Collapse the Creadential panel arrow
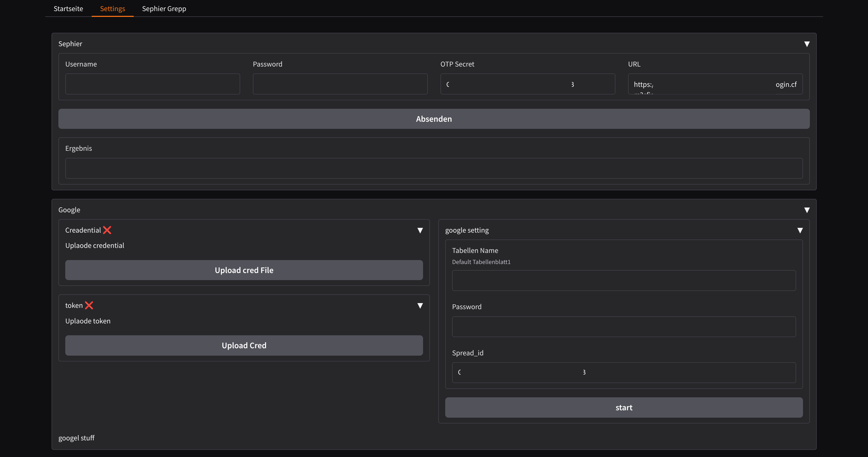Viewport: 868px width, 457px height. point(420,230)
